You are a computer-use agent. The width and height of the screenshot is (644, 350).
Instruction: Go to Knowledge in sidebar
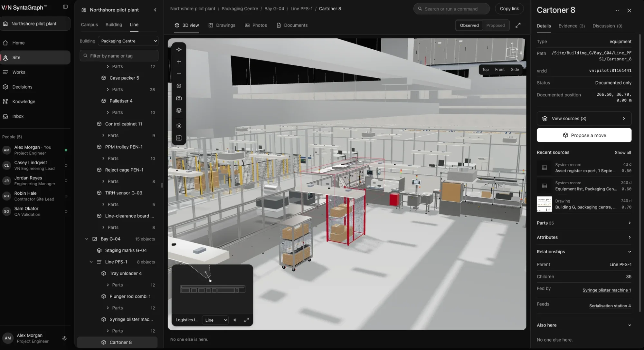point(24,102)
